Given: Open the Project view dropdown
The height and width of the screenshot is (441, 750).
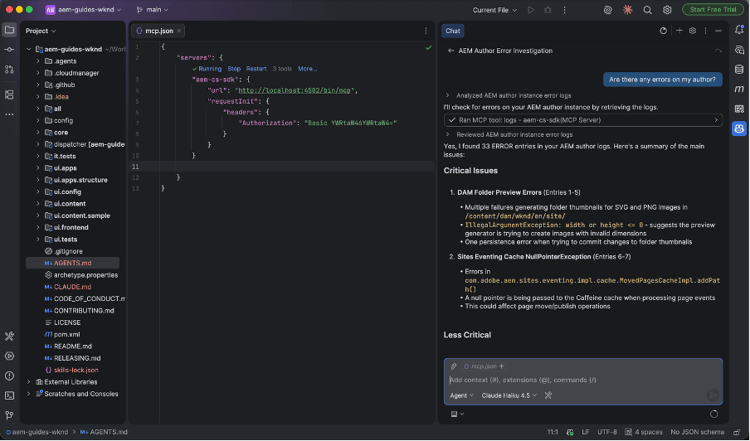Looking at the screenshot, I should click(41, 31).
